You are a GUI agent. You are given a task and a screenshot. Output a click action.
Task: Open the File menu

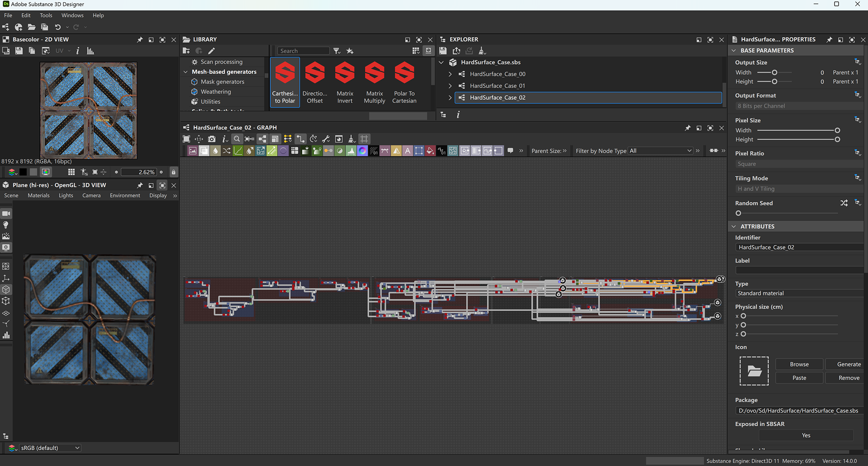8,15
